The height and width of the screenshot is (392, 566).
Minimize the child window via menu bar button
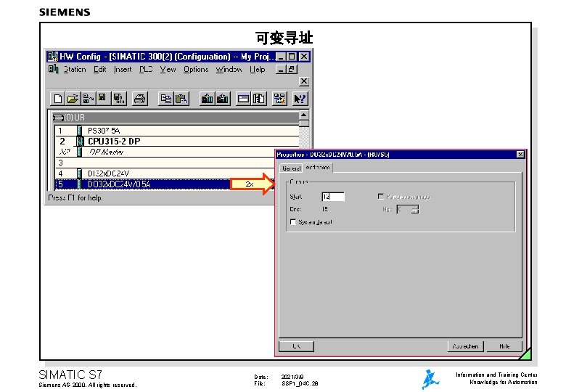click(282, 69)
